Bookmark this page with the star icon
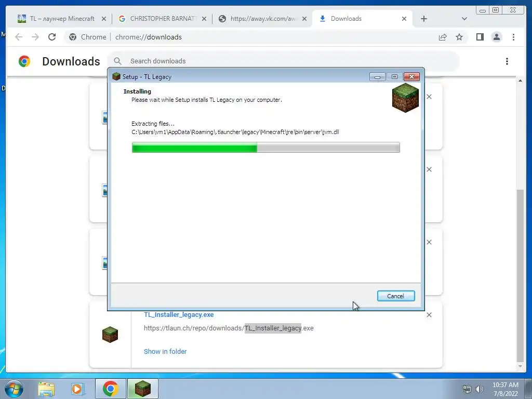532x399 pixels. tap(459, 37)
